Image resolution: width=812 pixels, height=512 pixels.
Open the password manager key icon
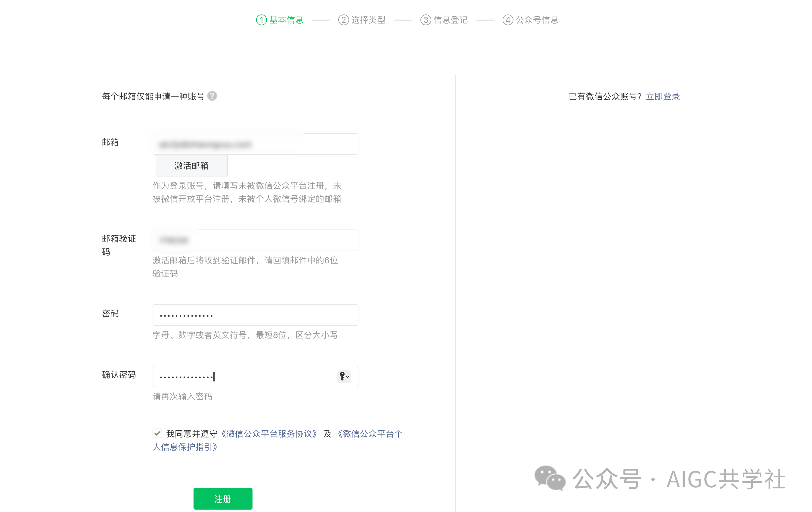tap(342, 376)
